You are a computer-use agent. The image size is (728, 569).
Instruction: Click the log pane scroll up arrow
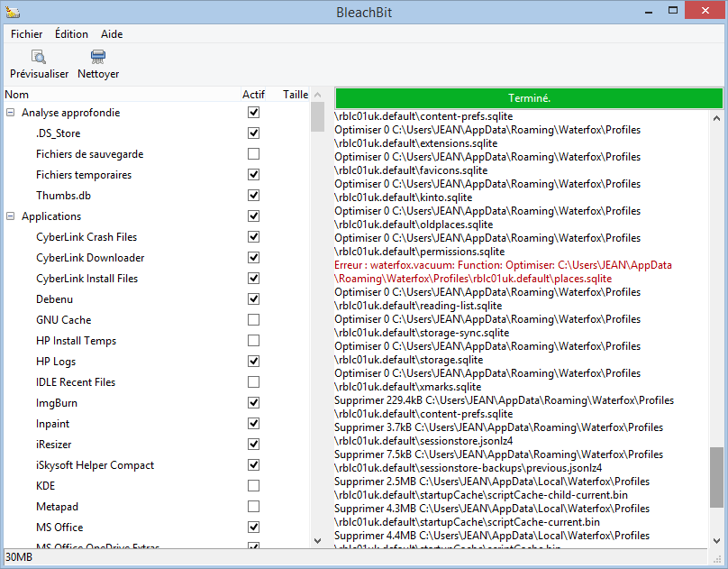(x=716, y=118)
